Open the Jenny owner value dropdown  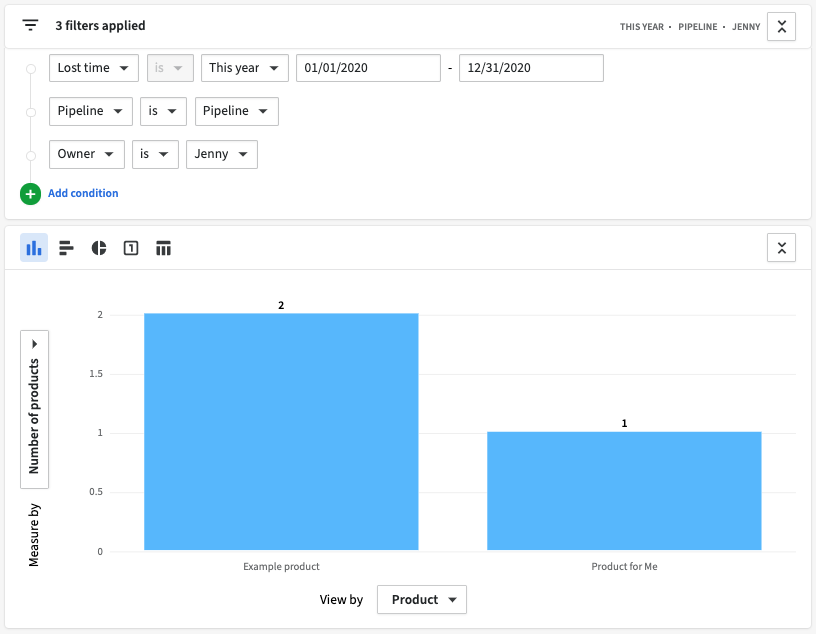[x=222, y=155]
